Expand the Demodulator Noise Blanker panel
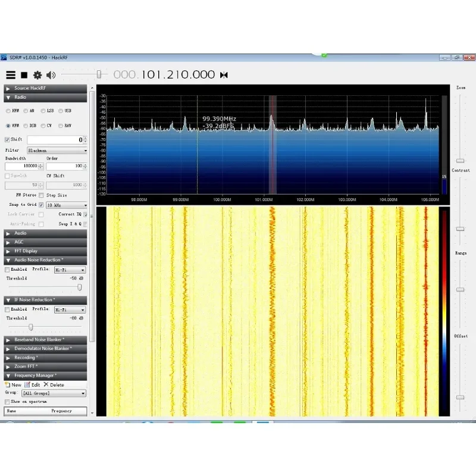Viewport: 476px width, 476px height. point(45,349)
